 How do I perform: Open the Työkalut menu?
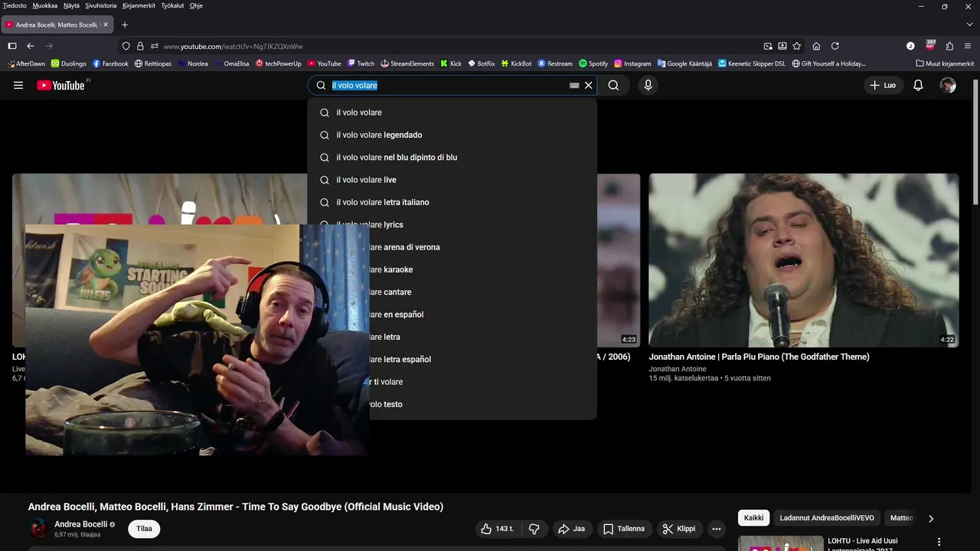point(172,5)
